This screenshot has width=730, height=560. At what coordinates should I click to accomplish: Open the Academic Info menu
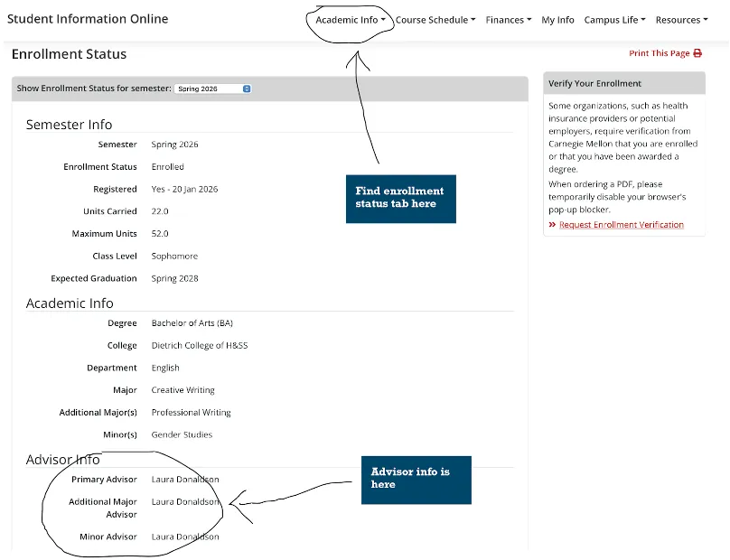pyautogui.click(x=351, y=20)
